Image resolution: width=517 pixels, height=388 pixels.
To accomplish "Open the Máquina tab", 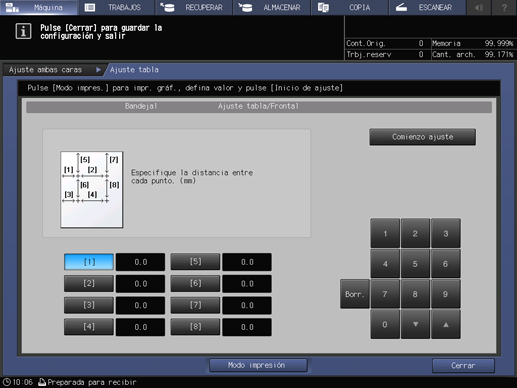I will pyautogui.click(x=39, y=7).
